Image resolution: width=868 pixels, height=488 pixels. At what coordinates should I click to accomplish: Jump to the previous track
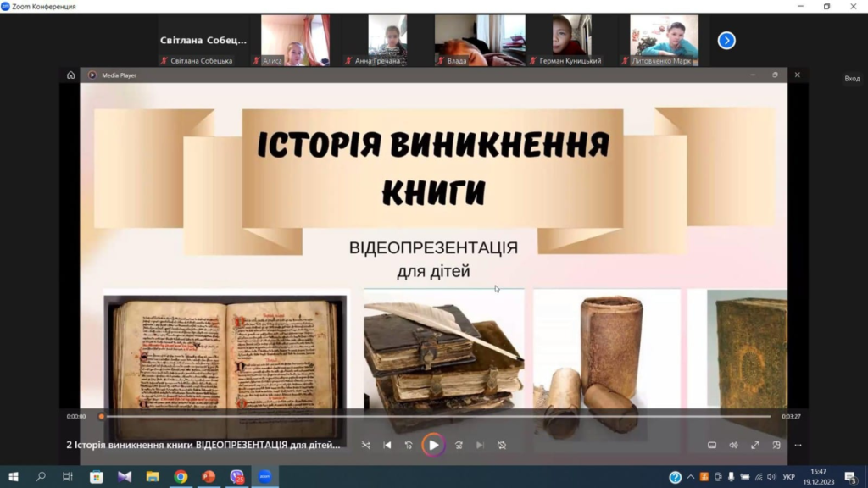387,445
